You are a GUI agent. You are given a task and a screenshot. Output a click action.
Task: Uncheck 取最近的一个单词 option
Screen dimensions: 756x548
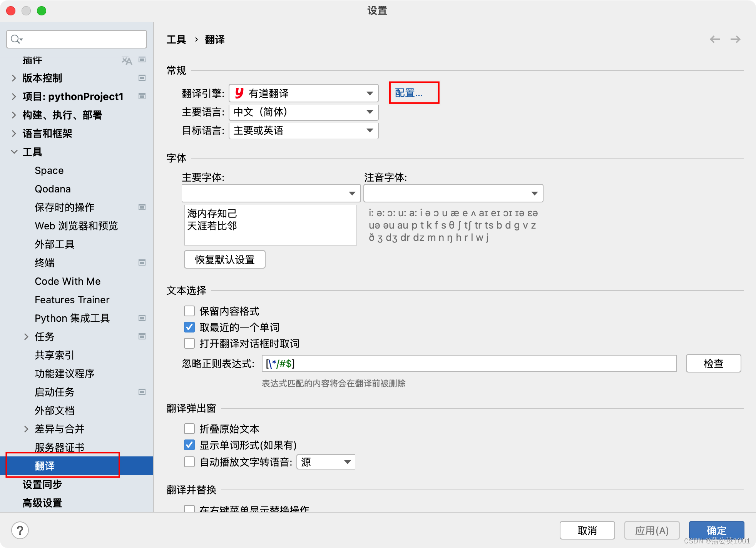pyautogui.click(x=189, y=327)
